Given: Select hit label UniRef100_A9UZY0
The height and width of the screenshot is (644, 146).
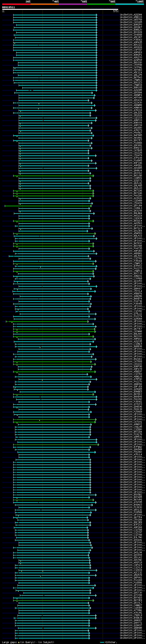Looking at the screenshot, I should (x=131, y=58).
